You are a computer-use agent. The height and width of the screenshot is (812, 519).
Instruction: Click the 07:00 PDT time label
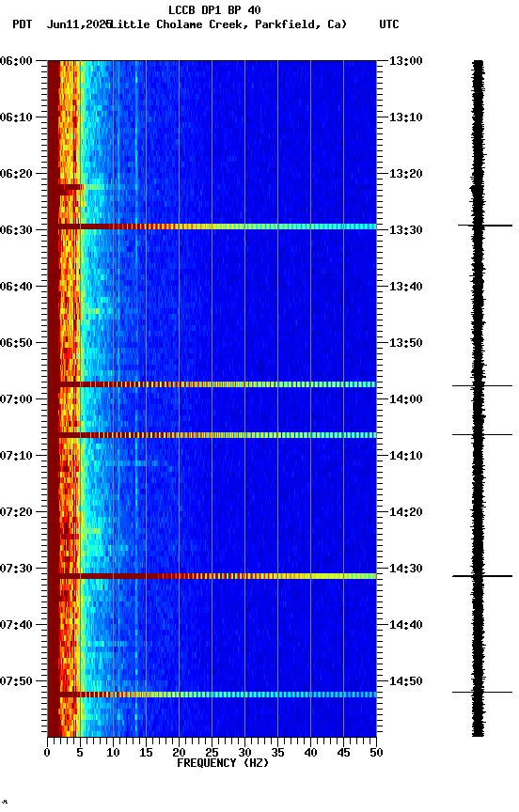coord(16,399)
